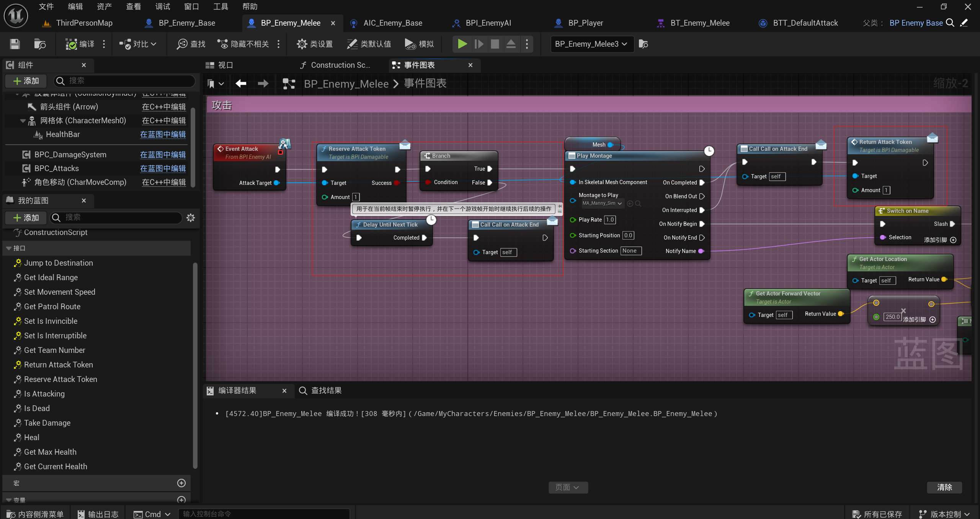The image size is (980, 519).
Task: Click the console command input field
Action: click(x=264, y=514)
